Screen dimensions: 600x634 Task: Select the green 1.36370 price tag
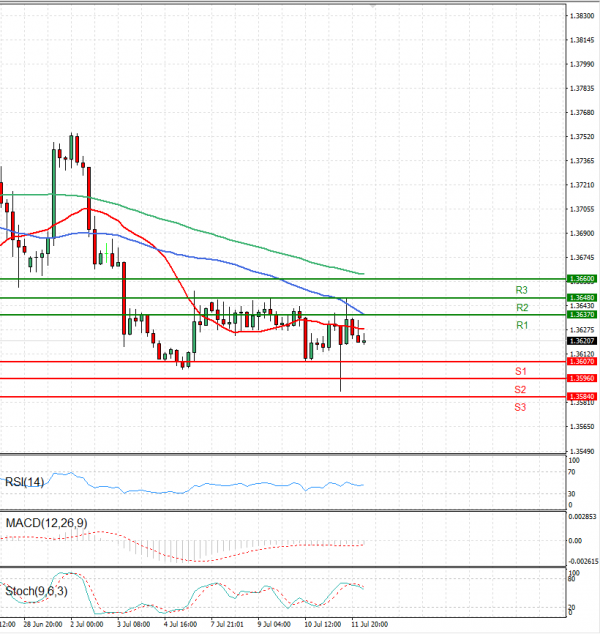[582, 315]
